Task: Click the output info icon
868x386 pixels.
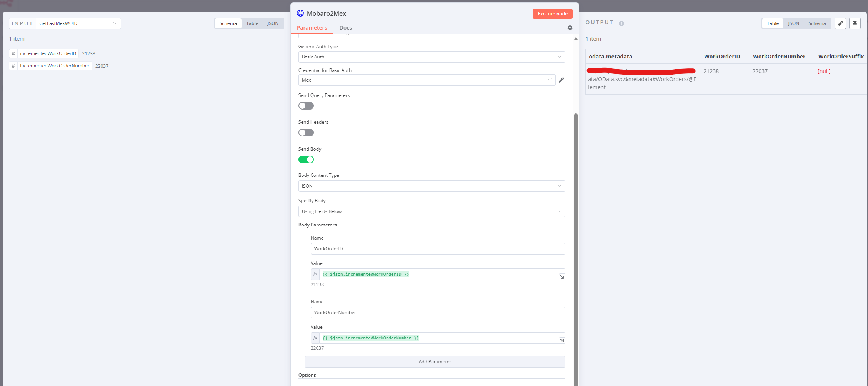Action: [621, 23]
